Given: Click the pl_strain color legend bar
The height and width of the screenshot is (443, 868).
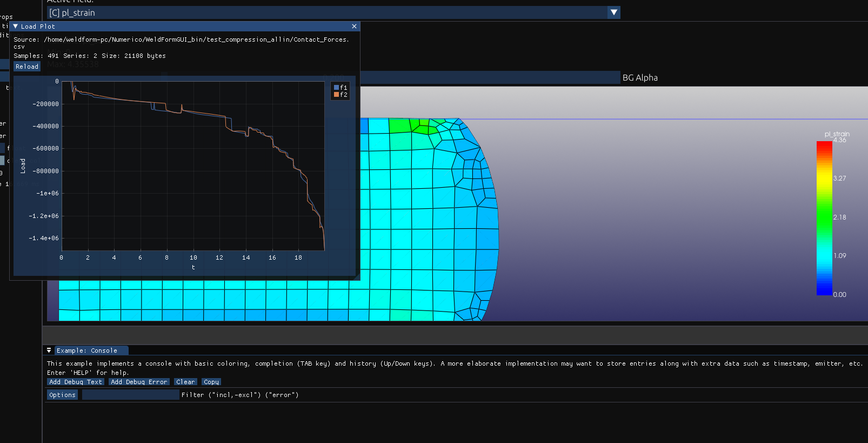Looking at the screenshot, I should (824, 218).
